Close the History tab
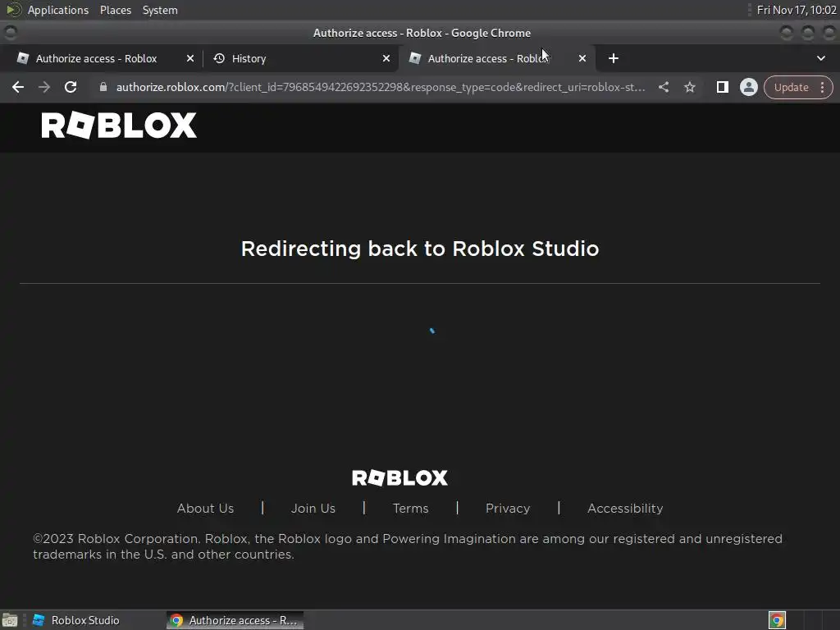 [386, 58]
